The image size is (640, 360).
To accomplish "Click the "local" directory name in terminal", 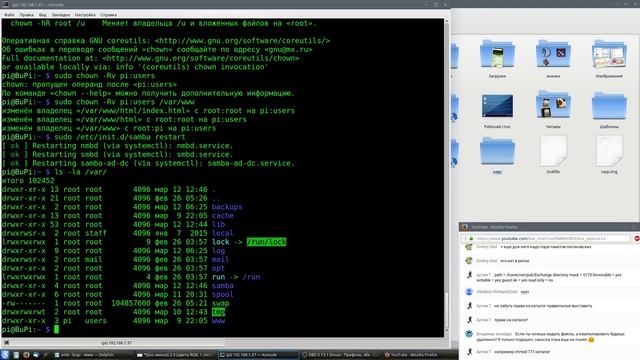I will click(222, 233).
